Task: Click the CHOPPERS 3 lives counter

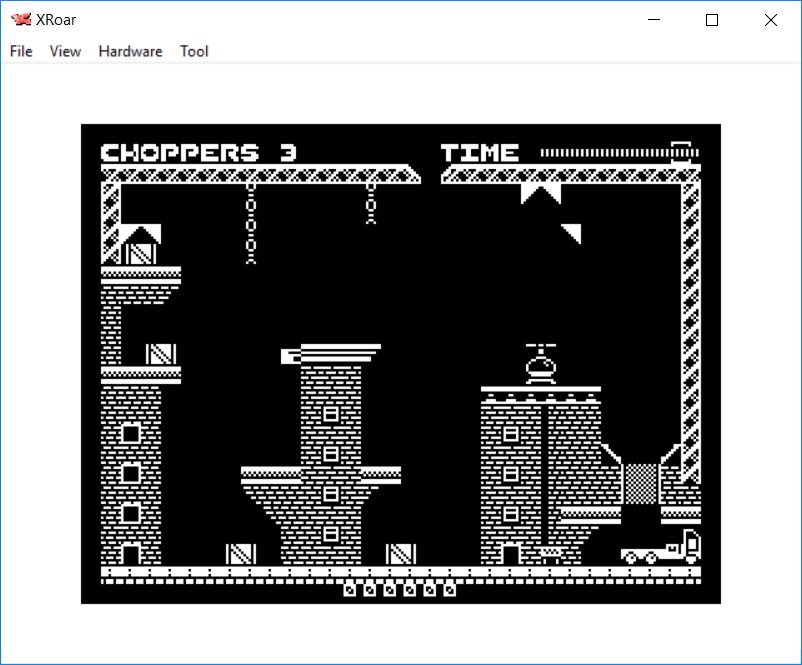Action: pos(199,153)
